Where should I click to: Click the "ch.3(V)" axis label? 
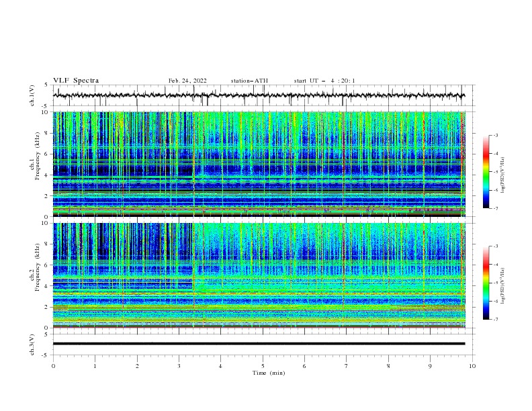(32, 345)
